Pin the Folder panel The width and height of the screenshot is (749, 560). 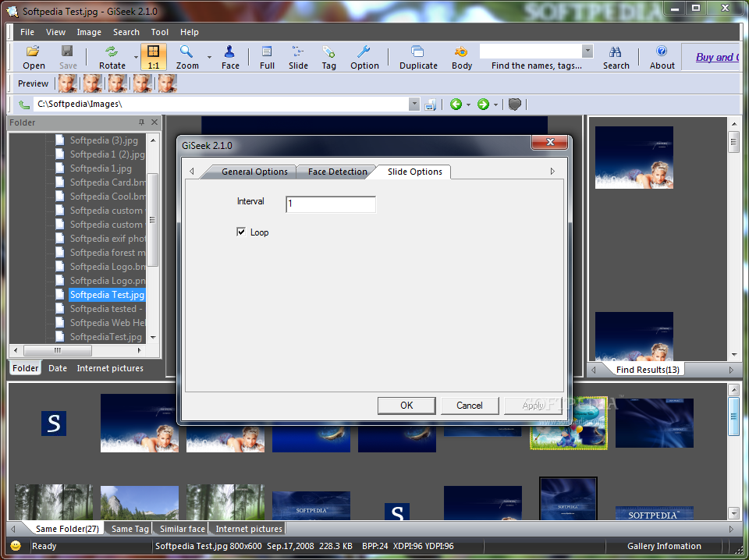[141, 122]
